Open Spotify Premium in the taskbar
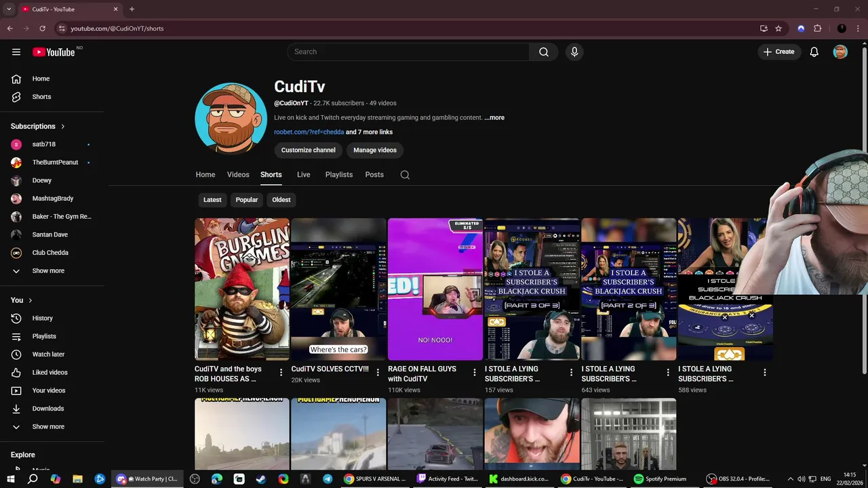 [660, 479]
